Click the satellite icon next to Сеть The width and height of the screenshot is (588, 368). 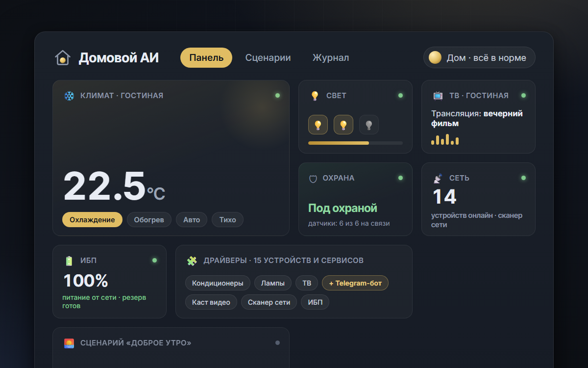(438, 178)
